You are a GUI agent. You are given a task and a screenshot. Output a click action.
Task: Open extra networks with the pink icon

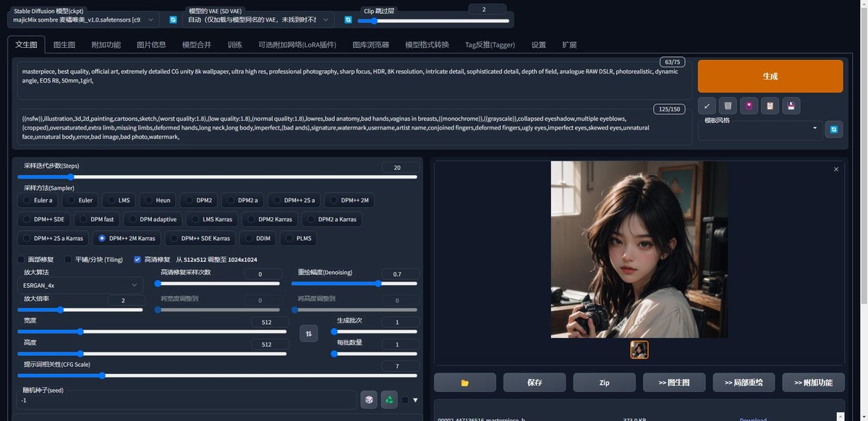(x=749, y=106)
